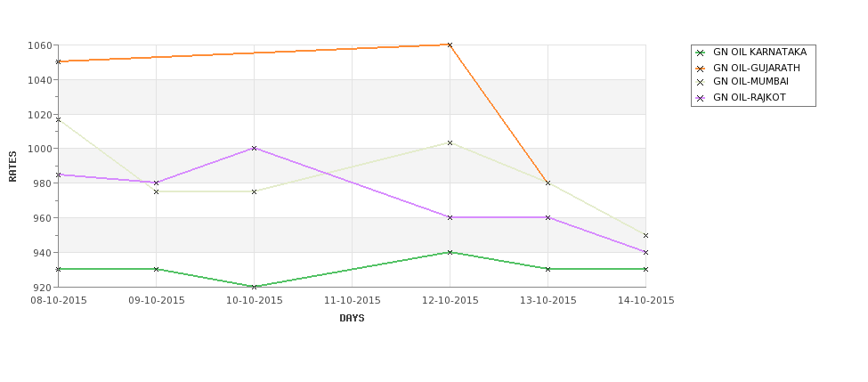Click Mumbai point at 1003 on 12-10-2015
Screen dimensions: 868x382
click(x=450, y=142)
